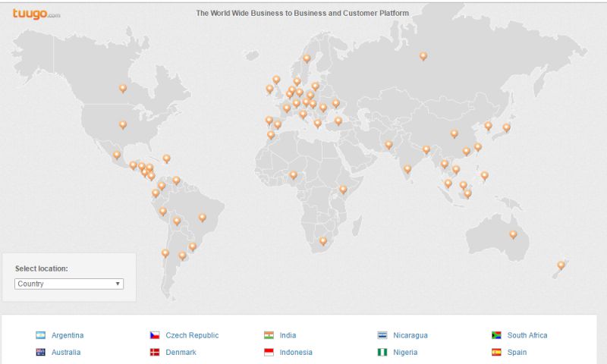Select the map pin on Chile
This screenshot has height=364, width=607.
click(x=165, y=253)
